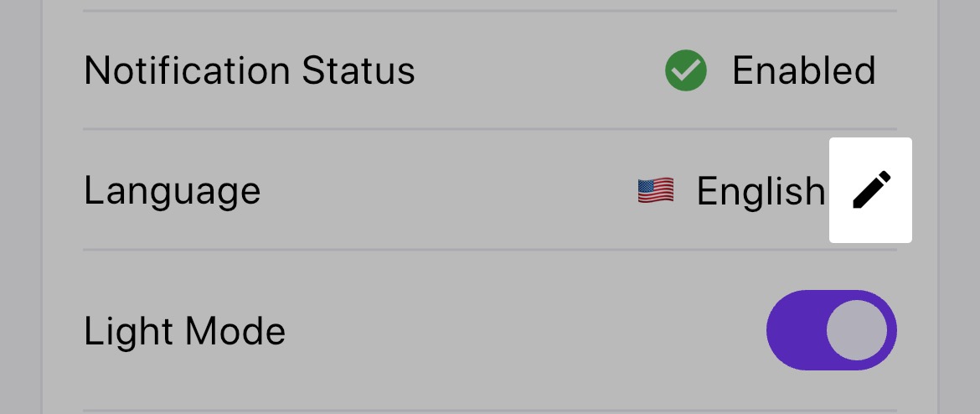Image resolution: width=980 pixels, height=414 pixels.
Task: Click the English language value
Action: [761, 191]
